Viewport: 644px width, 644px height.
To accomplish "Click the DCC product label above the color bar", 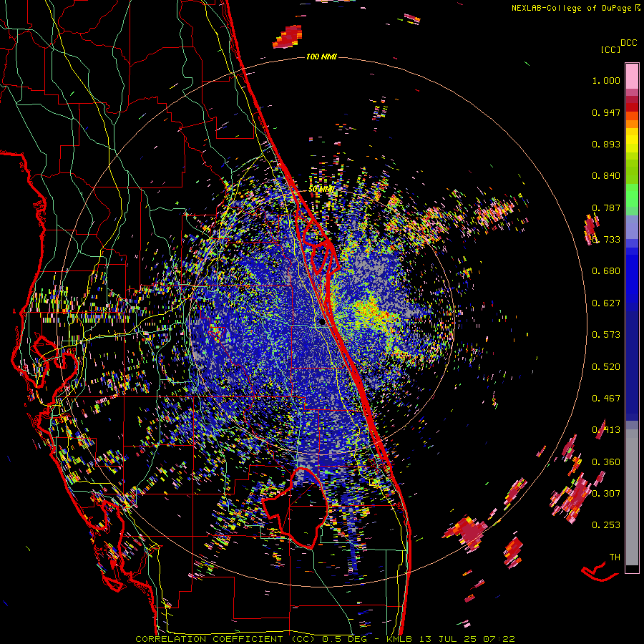I will 629,42.
